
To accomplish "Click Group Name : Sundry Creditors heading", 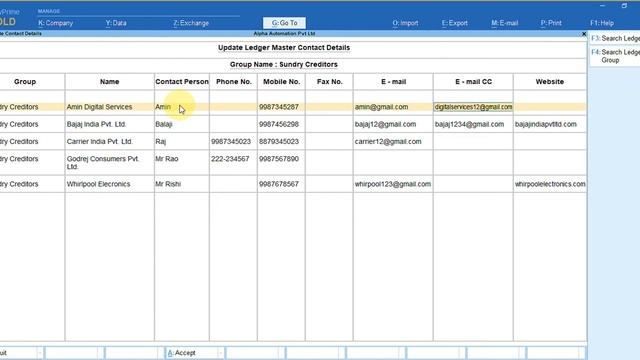I will tap(284, 64).
